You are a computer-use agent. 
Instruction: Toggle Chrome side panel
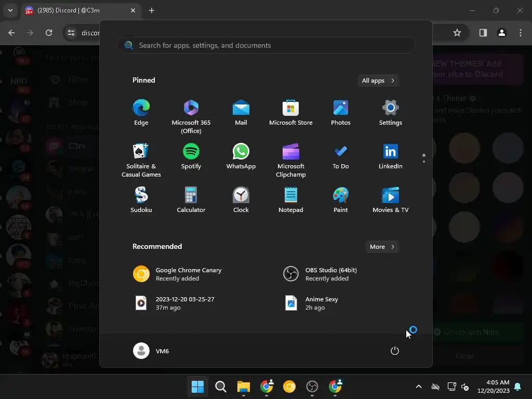[483, 33]
